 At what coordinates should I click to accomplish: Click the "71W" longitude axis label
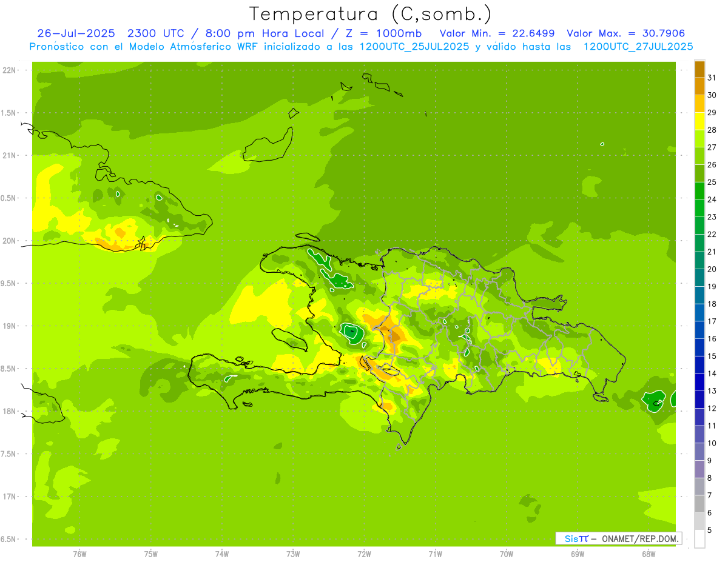(435, 554)
